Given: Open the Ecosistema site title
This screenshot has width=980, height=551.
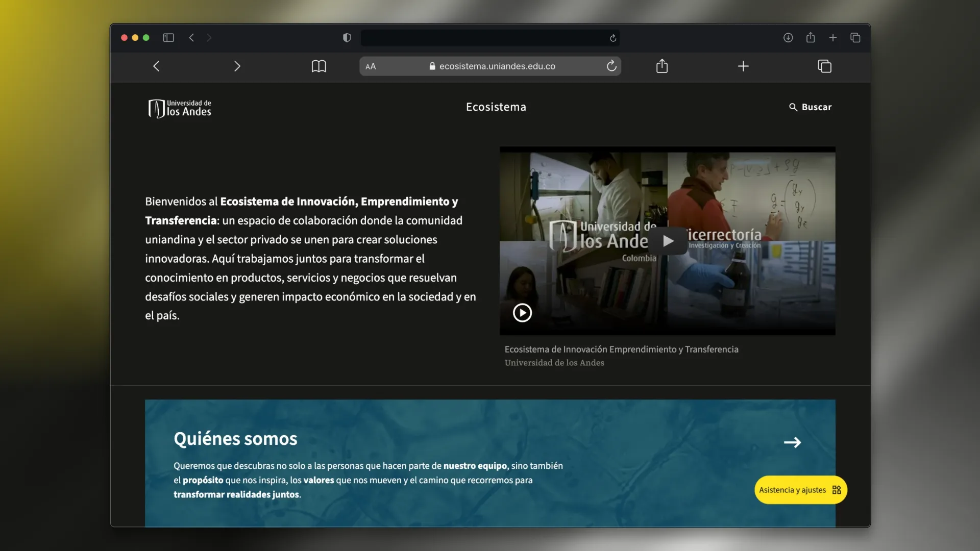Looking at the screenshot, I should click(x=496, y=107).
